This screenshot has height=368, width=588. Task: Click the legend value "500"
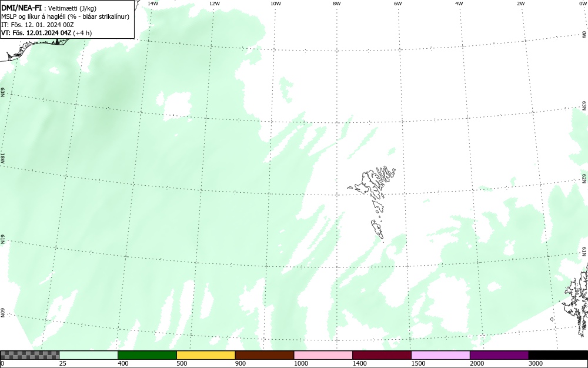(182, 363)
